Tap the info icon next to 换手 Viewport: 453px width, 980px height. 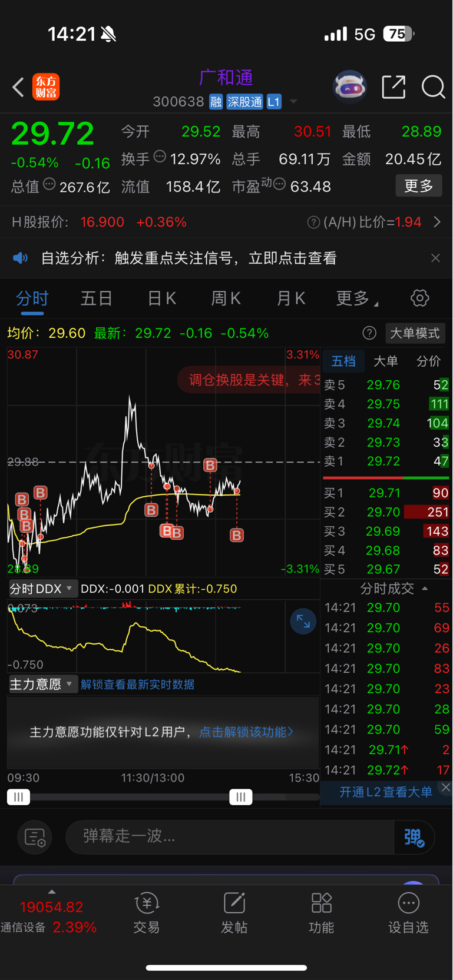[x=160, y=157]
